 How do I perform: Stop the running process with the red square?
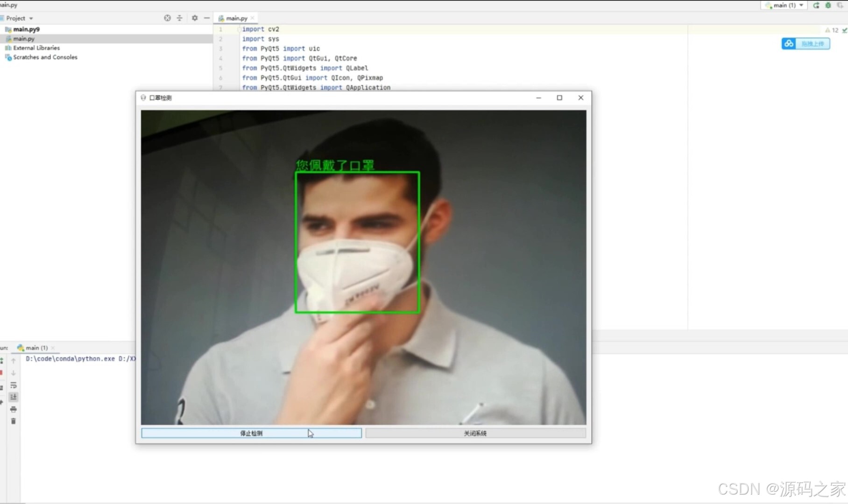coord(1,372)
